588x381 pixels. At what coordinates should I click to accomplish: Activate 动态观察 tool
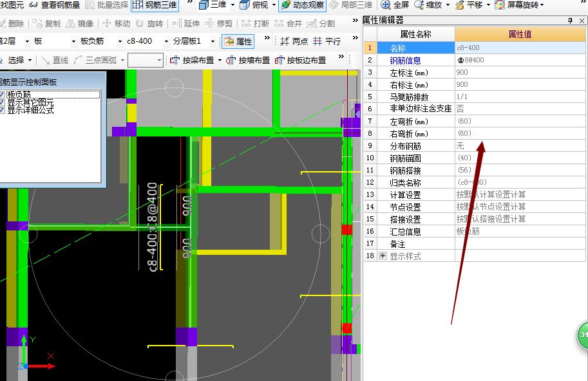[x=302, y=5]
